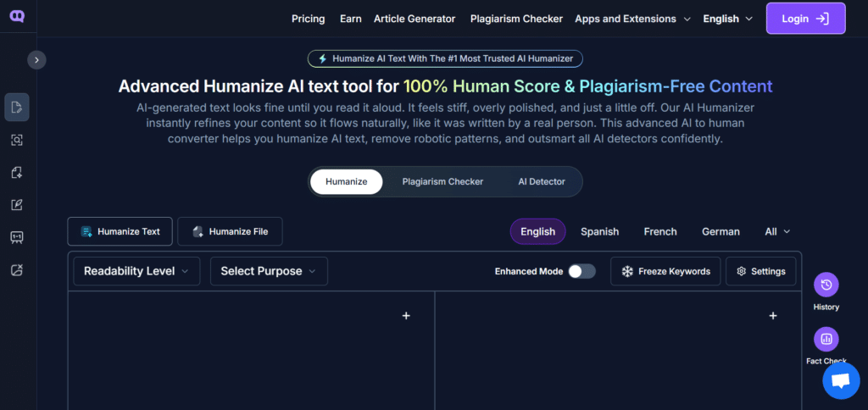The height and width of the screenshot is (410, 868).
Task: Open the blue chat support bubble
Action: point(841,380)
